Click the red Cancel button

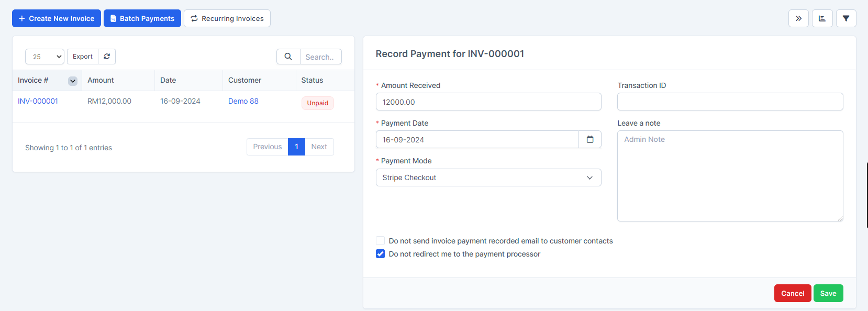pos(792,293)
